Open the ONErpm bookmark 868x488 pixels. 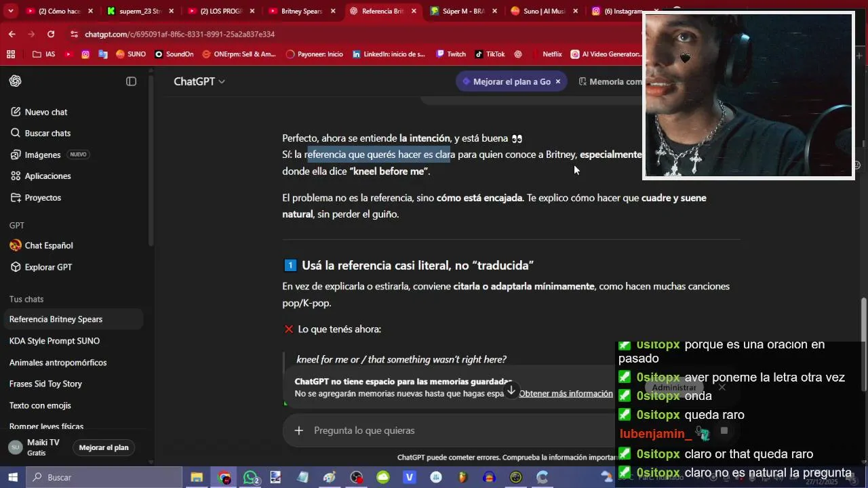tap(239, 54)
